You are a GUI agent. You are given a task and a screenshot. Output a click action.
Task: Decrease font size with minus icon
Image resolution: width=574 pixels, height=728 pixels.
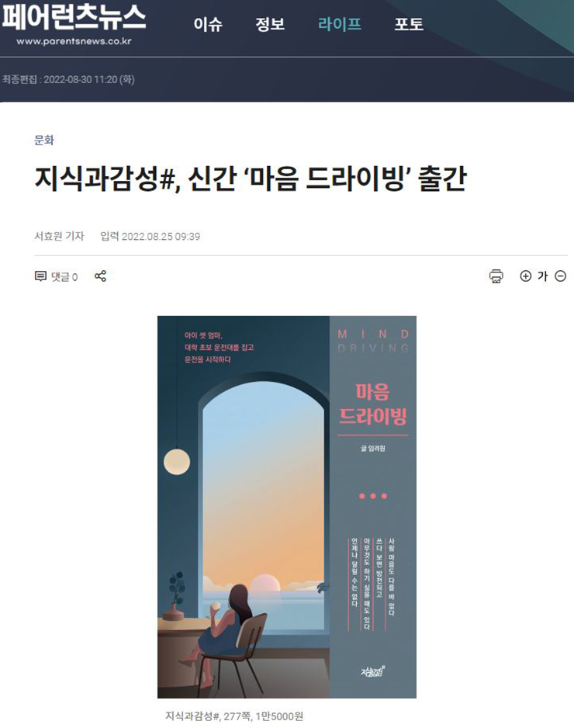tap(561, 276)
